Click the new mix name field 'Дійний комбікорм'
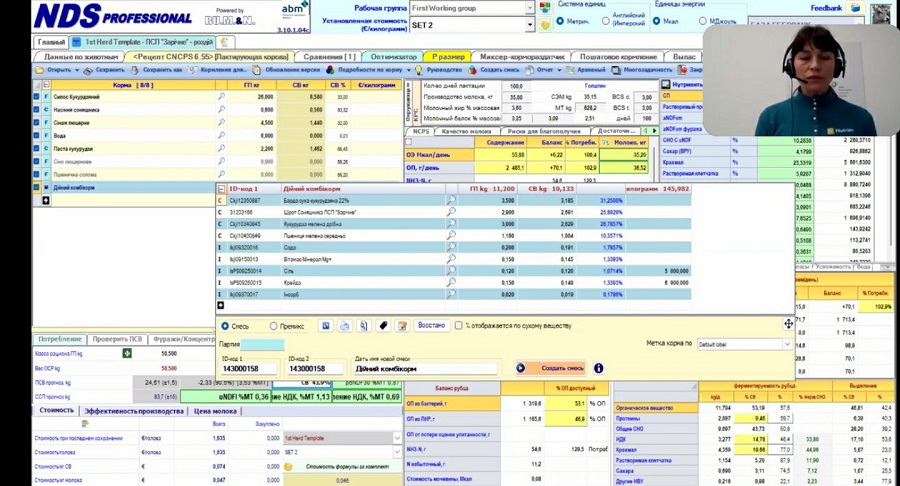Image resolution: width=900 pixels, height=486 pixels. [425, 369]
